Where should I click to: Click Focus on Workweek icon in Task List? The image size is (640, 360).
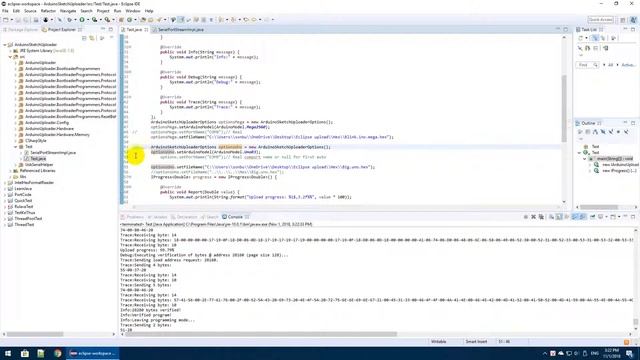click(x=613, y=38)
